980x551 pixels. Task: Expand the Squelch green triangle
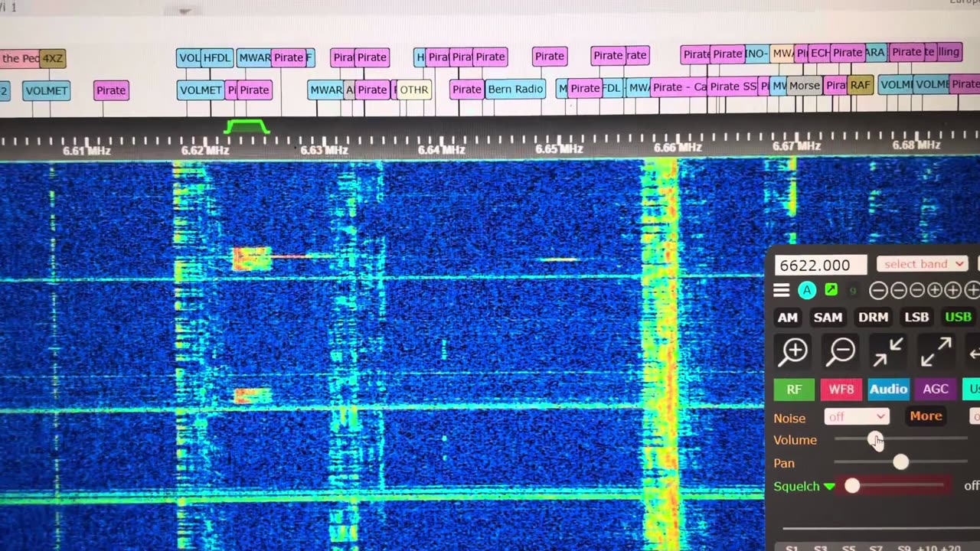(x=829, y=487)
